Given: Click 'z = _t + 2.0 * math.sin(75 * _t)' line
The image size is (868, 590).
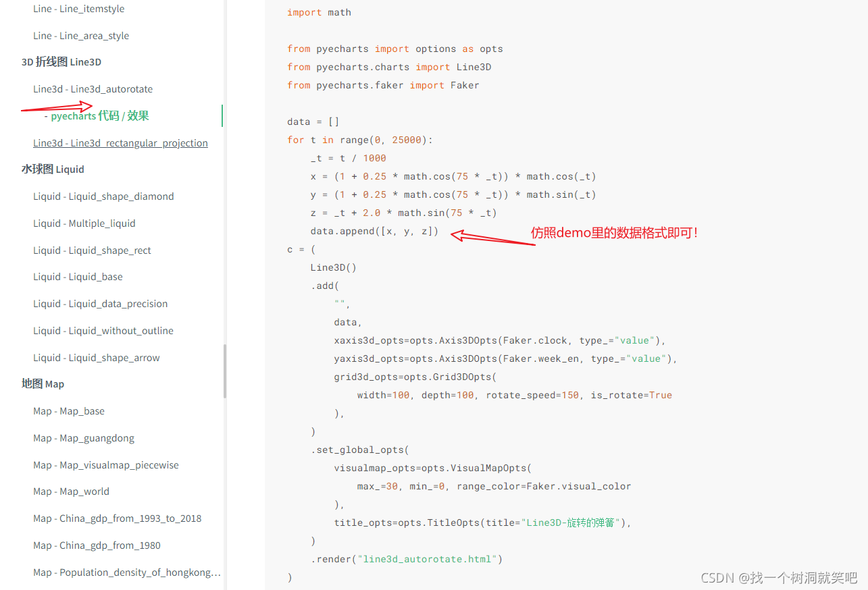Looking at the screenshot, I should point(404,213).
